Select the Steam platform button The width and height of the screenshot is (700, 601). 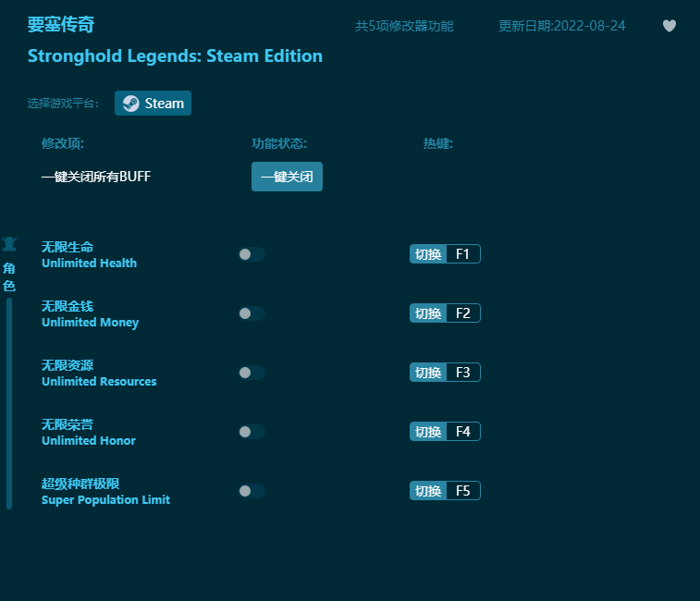[153, 104]
